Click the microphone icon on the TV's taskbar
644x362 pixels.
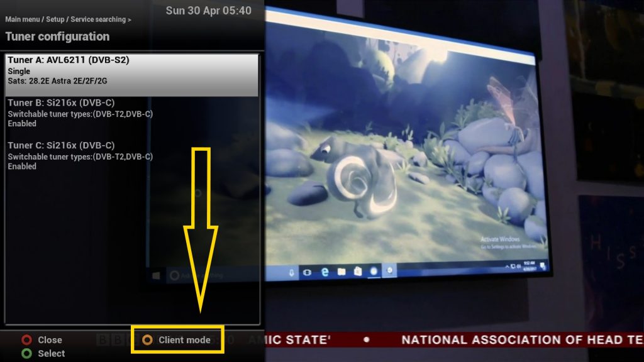click(x=291, y=273)
